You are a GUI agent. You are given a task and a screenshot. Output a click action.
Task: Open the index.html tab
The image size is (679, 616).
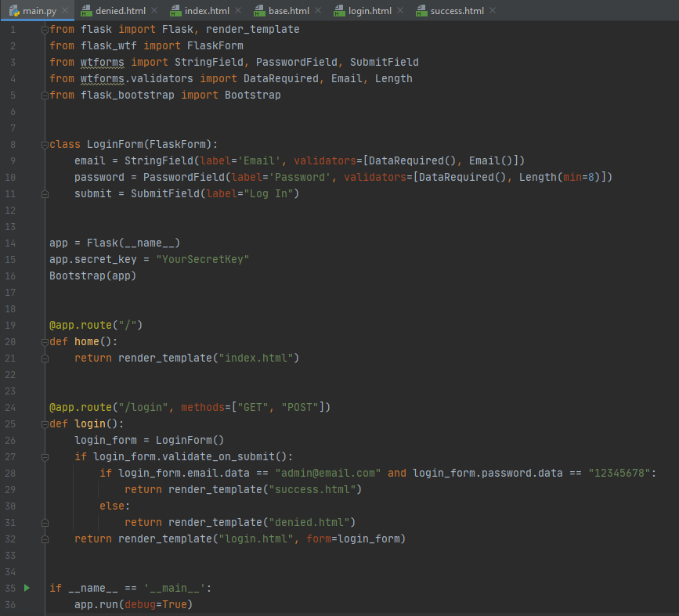click(207, 11)
